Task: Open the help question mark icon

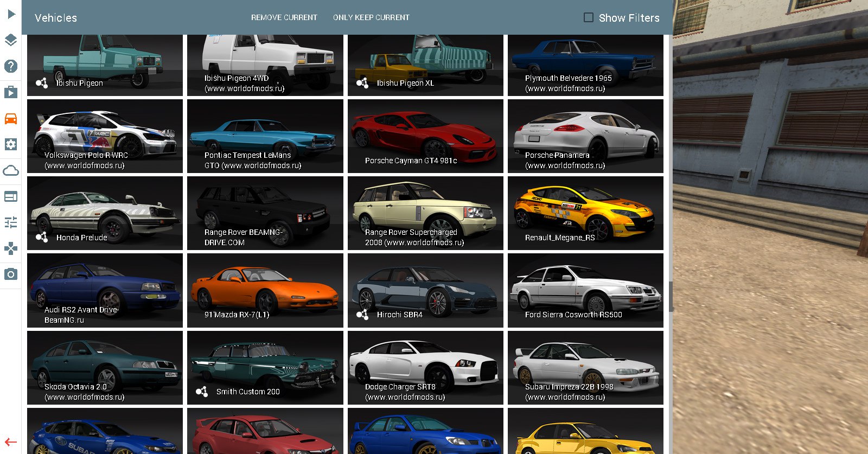Action: 11,66
